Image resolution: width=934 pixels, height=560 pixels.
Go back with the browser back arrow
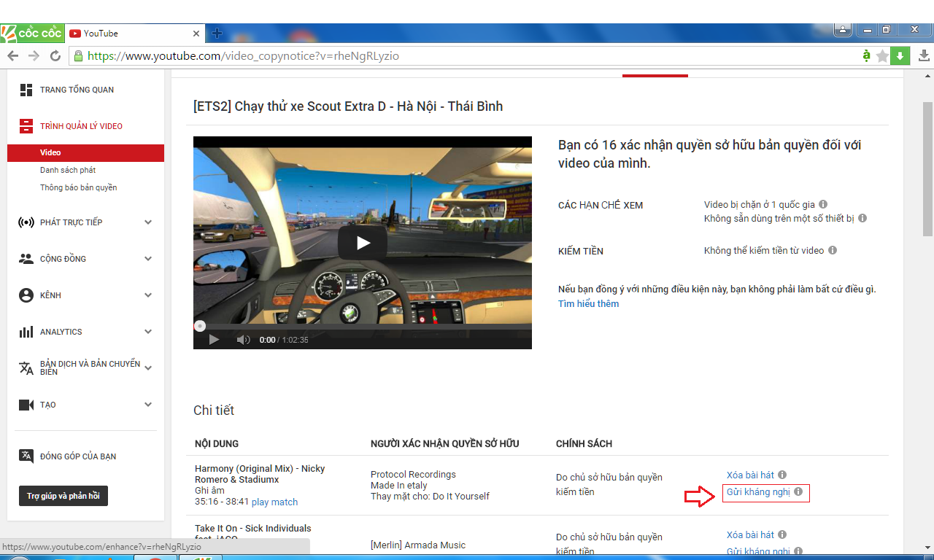pyautogui.click(x=12, y=56)
